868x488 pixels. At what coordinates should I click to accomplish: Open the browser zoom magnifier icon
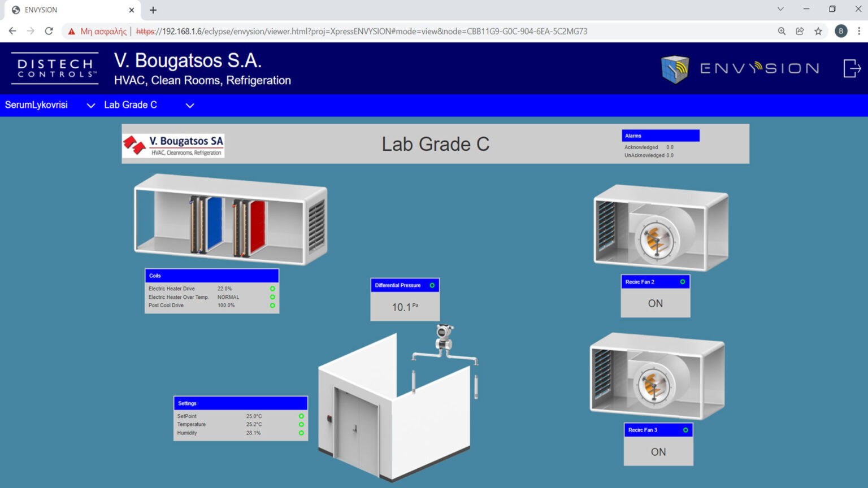(x=782, y=31)
